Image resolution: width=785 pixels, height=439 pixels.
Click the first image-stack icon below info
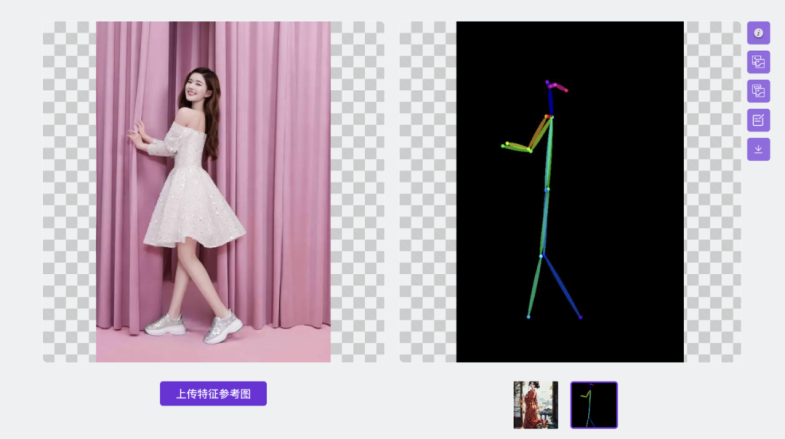(x=758, y=62)
